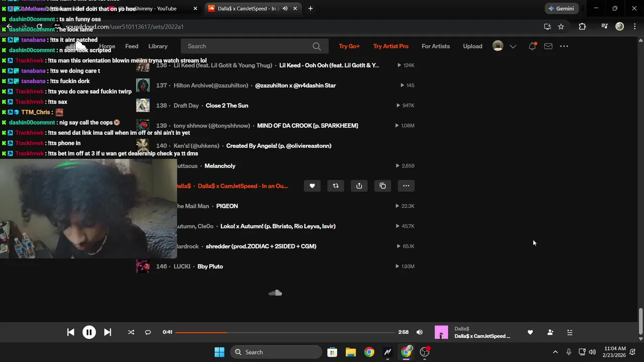644x362 pixels.
Task: Follow the artist from the player bar
Action: click(x=550, y=332)
